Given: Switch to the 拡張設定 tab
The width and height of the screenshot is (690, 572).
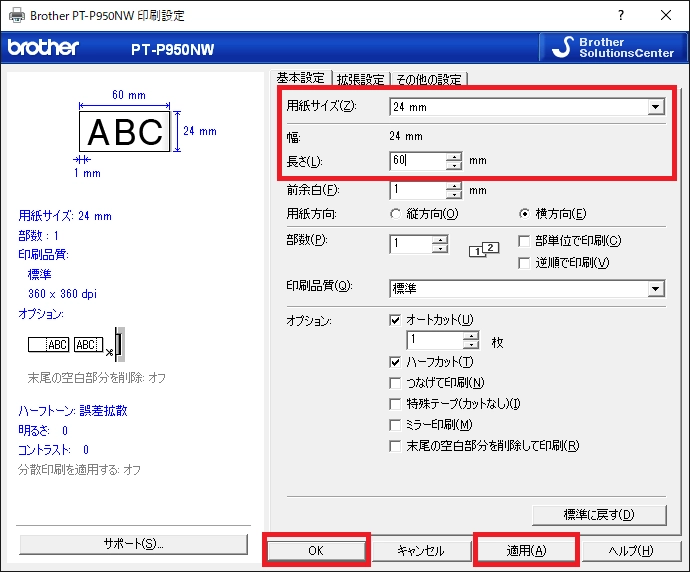Looking at the screenshot, I should point(360,79).
